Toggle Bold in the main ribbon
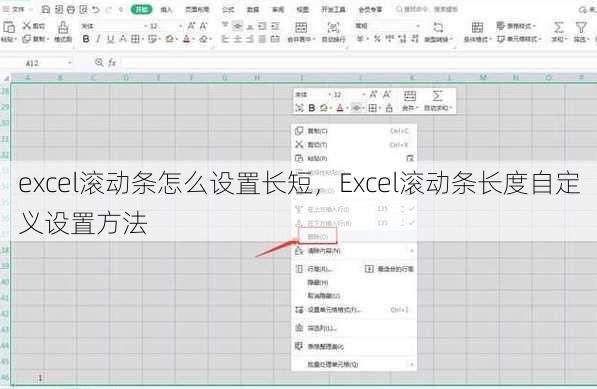The height and width of the screenshot is (389, 597). tap(86, 39)
